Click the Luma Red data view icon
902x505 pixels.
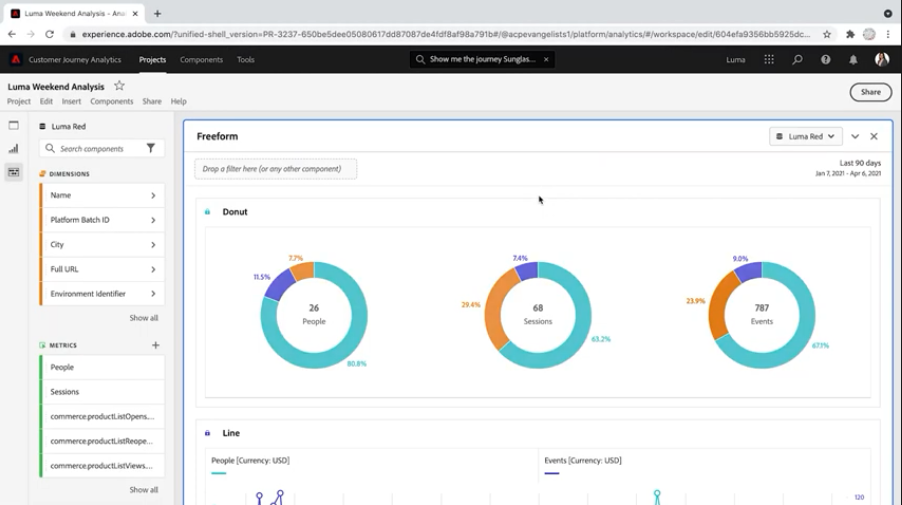pyautogui.click(x=42, y=127)
